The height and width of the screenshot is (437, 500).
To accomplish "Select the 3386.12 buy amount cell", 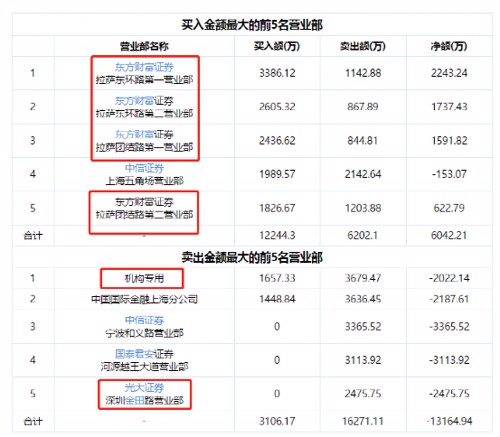I will [x=277, y=73].
